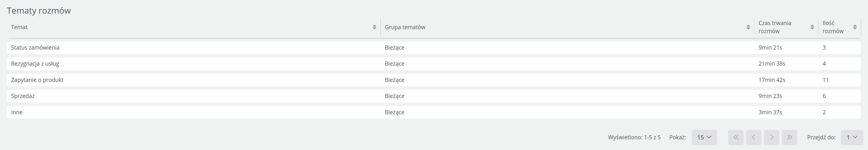
Task: Select the Rezygnacja z usług row
Action: point(434,64)
